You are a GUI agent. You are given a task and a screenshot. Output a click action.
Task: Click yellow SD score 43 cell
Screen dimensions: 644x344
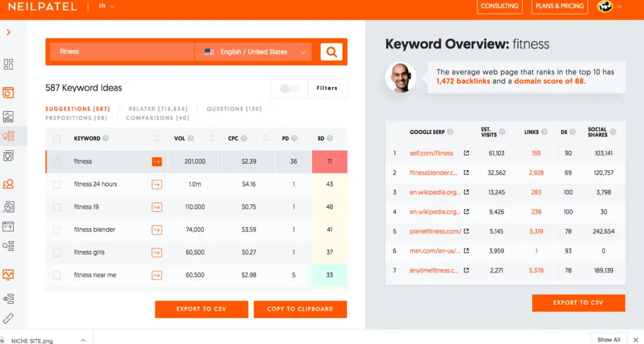pyautogui.click(x=330, y=184)
